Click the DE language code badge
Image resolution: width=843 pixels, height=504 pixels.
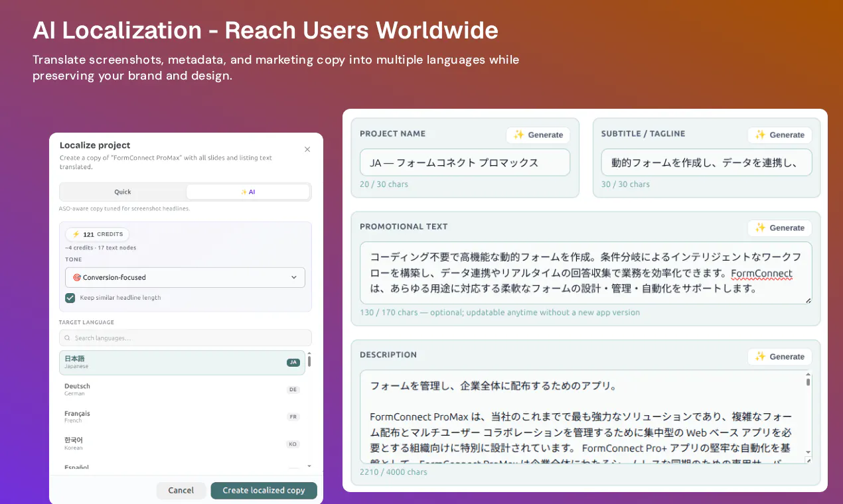tap(293, 390)
